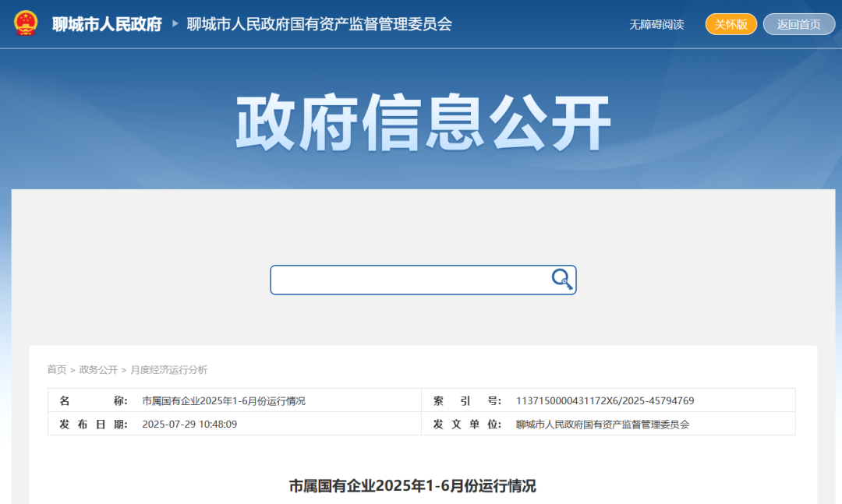Click the magnifying glass search icon
The width and height of the screenshot is (842, 504).
(561, 279)
